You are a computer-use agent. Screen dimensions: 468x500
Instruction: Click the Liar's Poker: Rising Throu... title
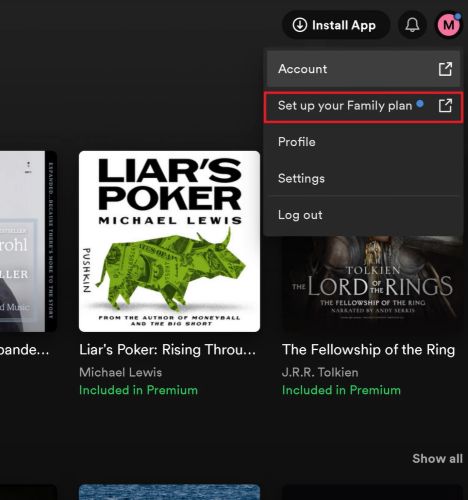tap(167, 350)
